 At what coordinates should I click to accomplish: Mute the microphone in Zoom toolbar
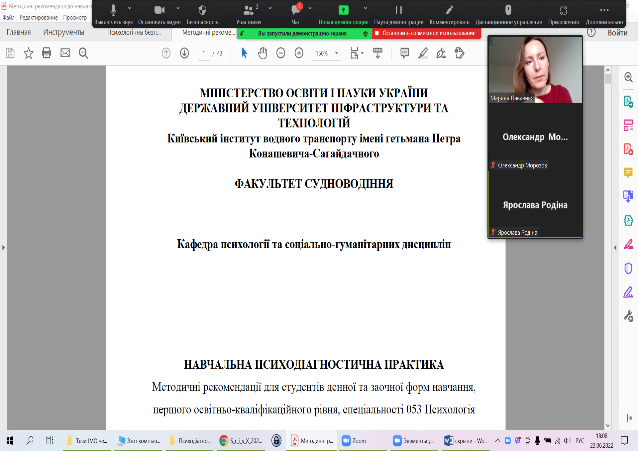(114, 11)
